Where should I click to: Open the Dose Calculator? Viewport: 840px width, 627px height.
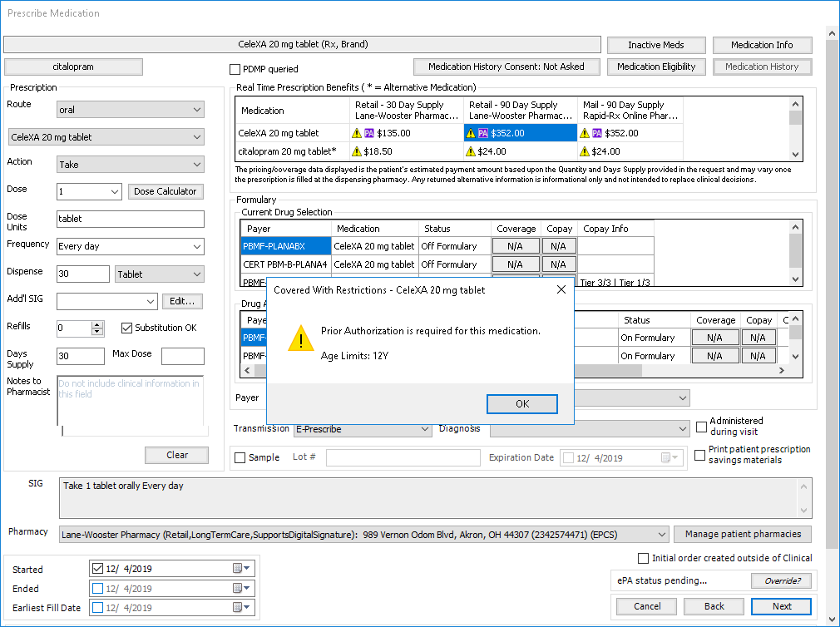click(165, 191)
